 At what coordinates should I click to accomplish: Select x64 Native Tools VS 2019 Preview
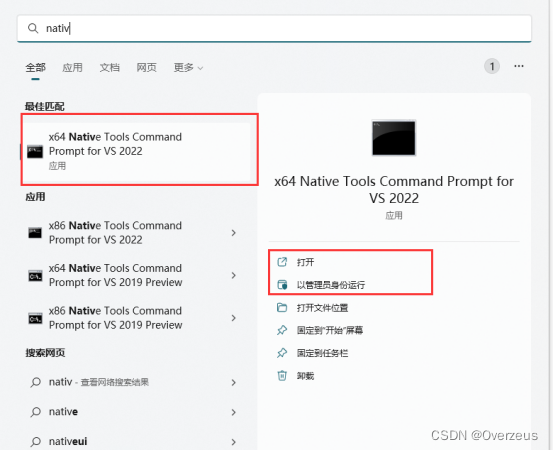134,275
